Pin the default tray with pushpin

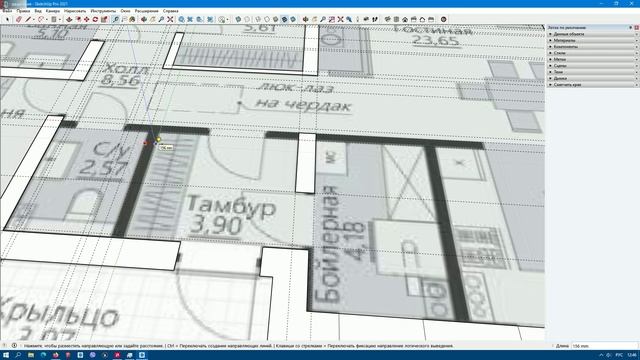click(631, 27)
